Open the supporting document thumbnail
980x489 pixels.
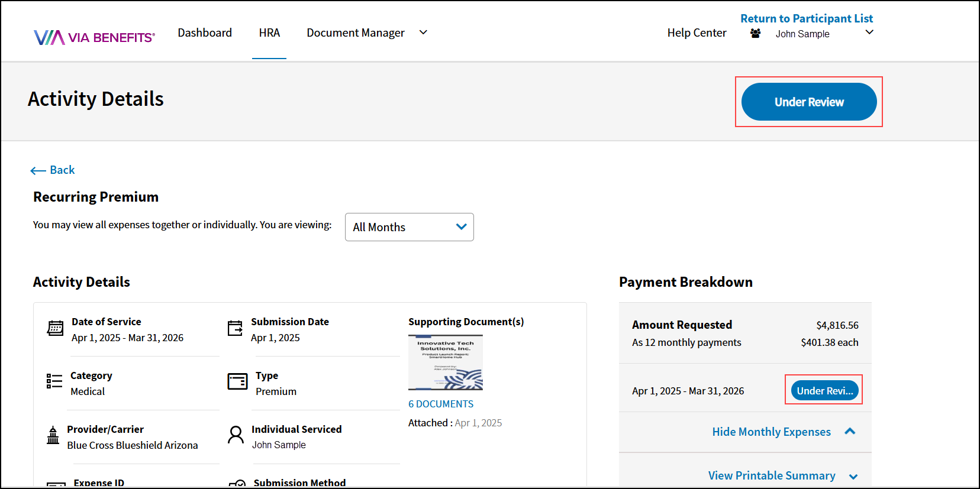coord(446,362)
